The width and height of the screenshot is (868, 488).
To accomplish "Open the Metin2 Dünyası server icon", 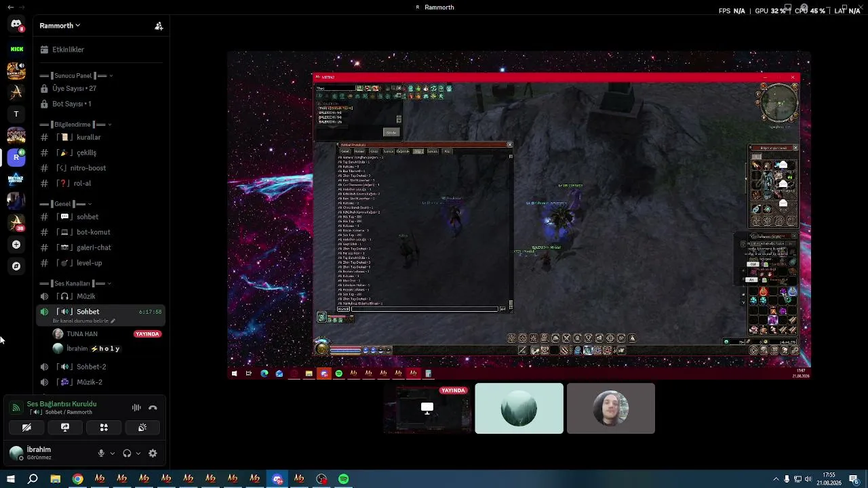I will (x=16, y=179).
